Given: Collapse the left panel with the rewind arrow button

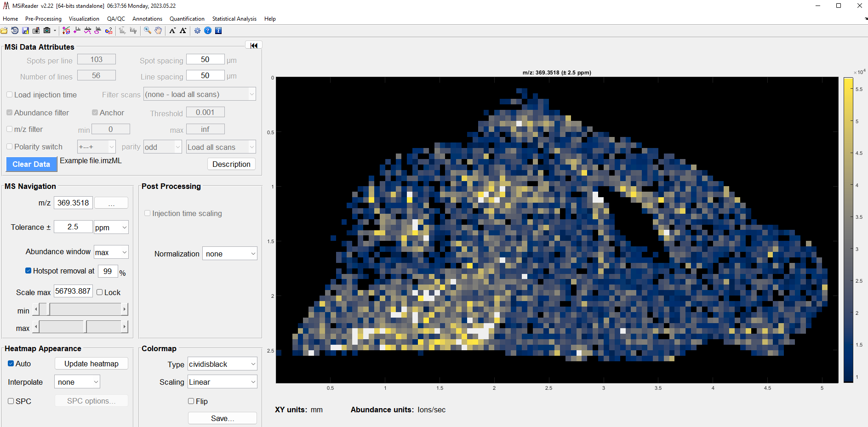Looking at the screenshot, I should 254,46.
